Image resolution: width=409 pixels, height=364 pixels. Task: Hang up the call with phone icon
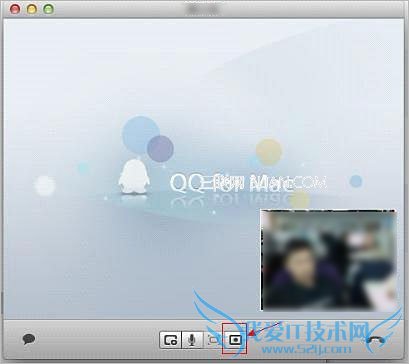click(376, 340)
